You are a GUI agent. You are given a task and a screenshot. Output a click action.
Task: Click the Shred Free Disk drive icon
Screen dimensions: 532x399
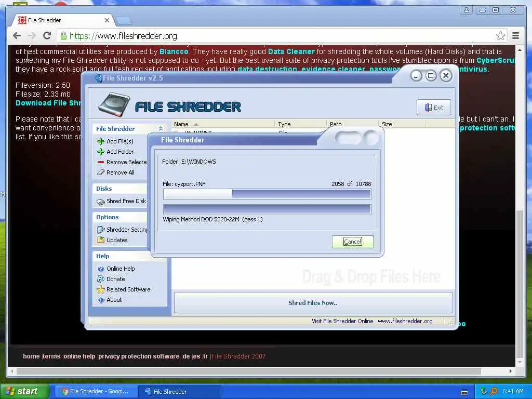tap(101, 202)
